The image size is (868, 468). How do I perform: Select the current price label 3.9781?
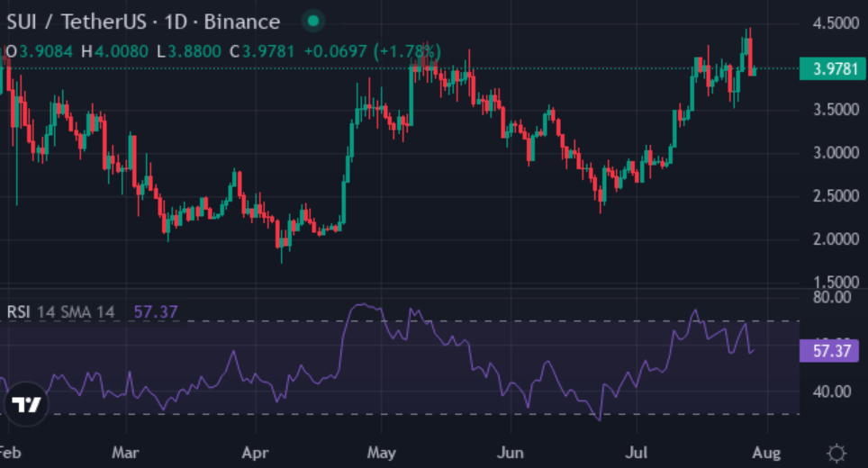coord(833,69)
